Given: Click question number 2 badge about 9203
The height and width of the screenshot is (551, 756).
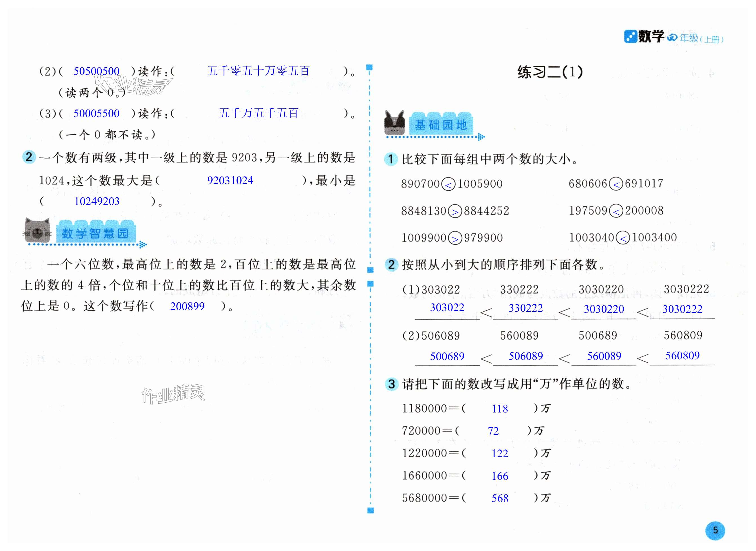Looking at the screenshot, I should point(29,157).
